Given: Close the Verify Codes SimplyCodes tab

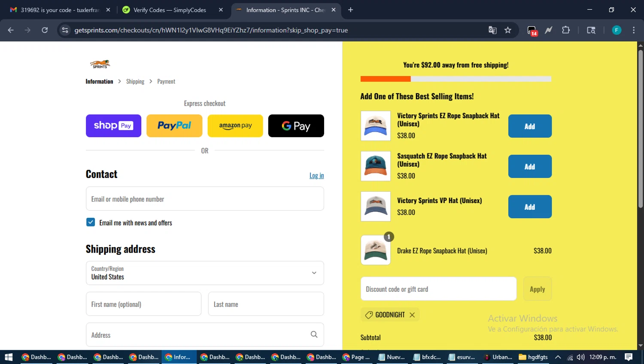Looking at the screenshot, I should click(221, 10).
